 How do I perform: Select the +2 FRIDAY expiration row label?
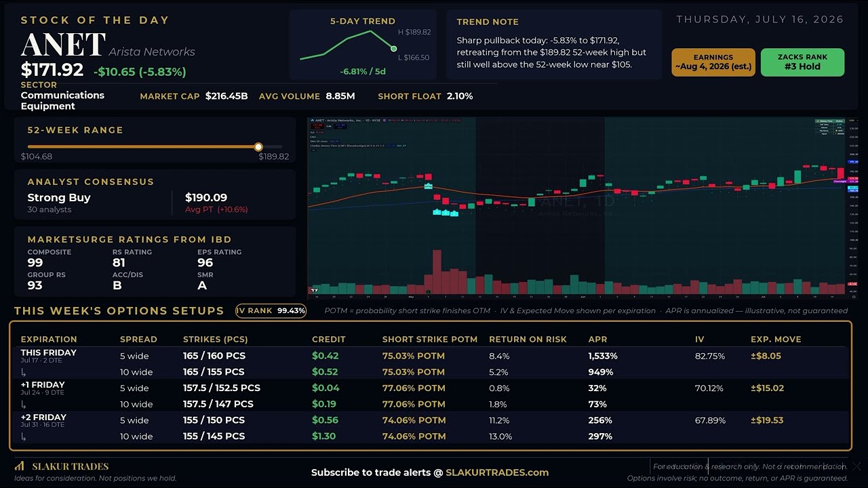(x=43, y=418)
